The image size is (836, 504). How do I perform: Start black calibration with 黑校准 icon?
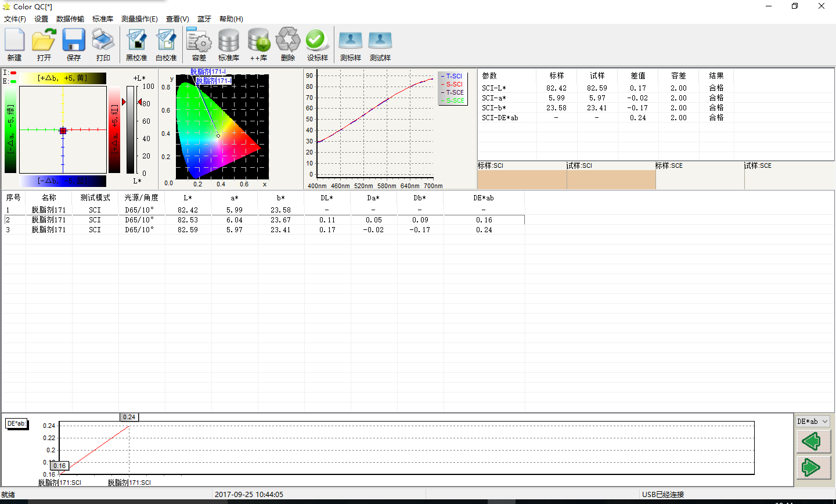point(136,45)
